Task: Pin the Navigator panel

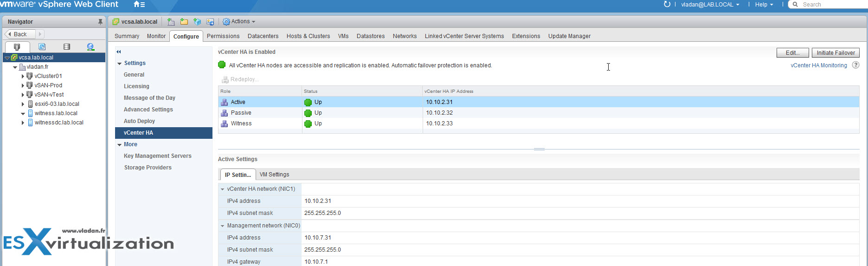Action: coord(100,22)
